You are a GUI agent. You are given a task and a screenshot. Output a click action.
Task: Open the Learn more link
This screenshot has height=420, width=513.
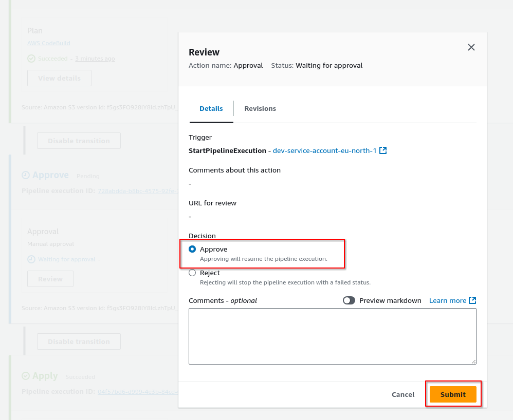[448, 301]
